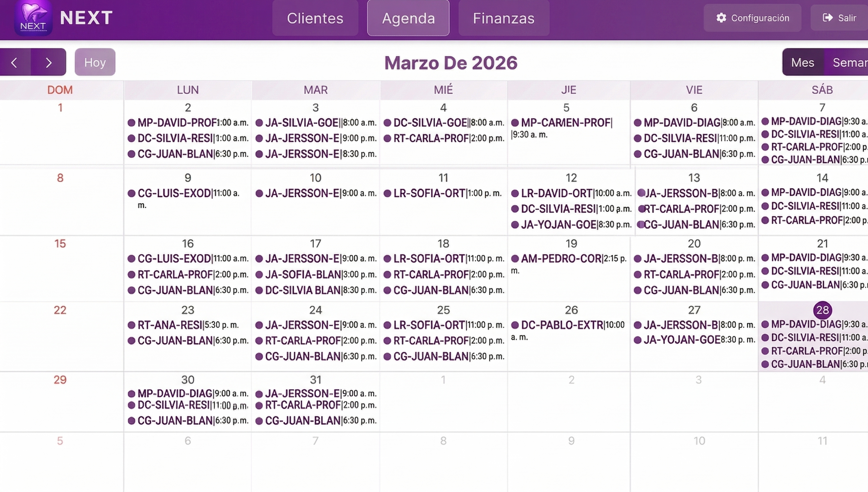Click the previous month arrow
868x492 pixels.
15,62
